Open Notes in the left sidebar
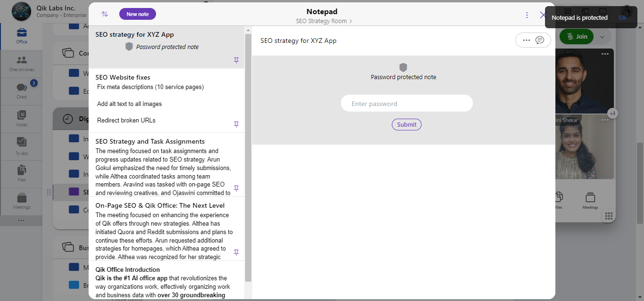The image size is (644, 301). pos(22,118)
